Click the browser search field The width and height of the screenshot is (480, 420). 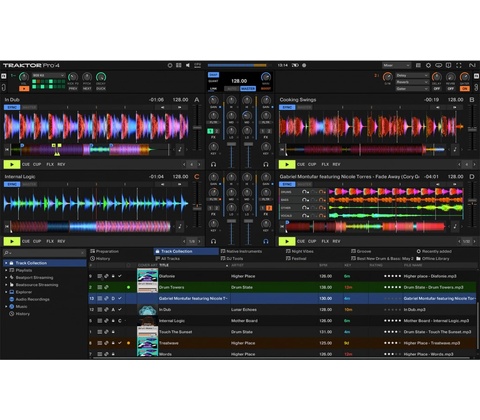pos(44,253)
